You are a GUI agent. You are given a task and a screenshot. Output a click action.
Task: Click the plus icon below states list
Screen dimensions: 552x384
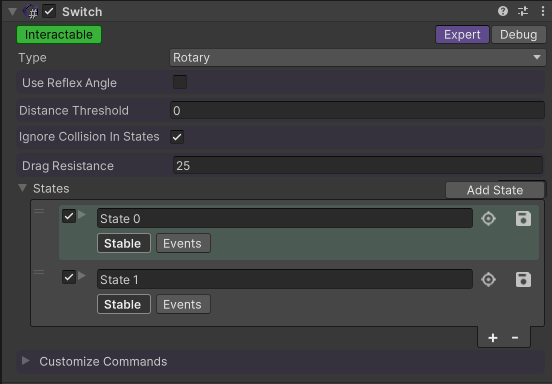[x=493, y=338]
